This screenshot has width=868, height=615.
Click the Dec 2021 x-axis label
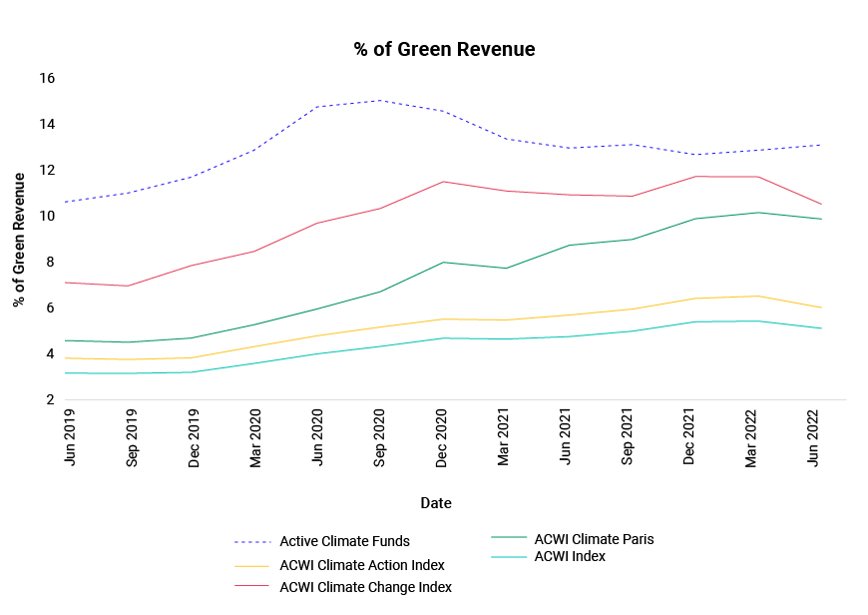point(688,437)
